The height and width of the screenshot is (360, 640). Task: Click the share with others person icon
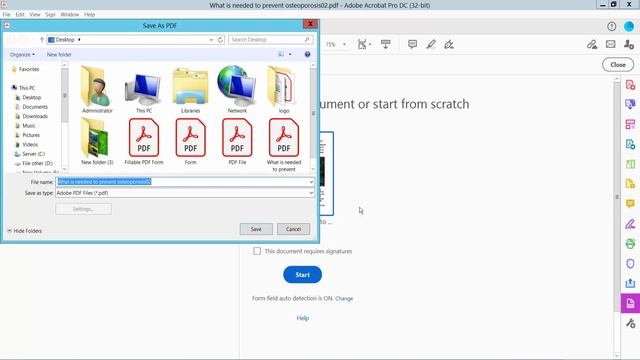point(629,44)
